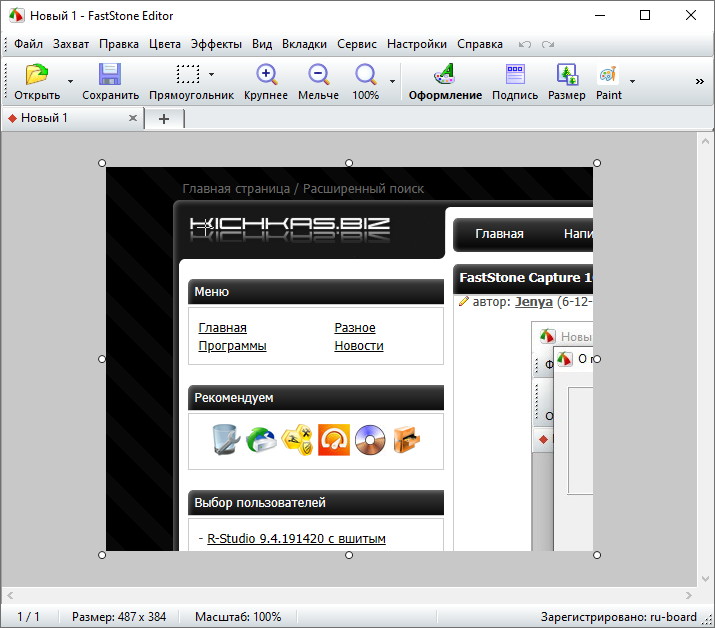Click the bottom-right selection handle
Image resolution: width=715 pixels, height=628 pixels.
(597, 555)
